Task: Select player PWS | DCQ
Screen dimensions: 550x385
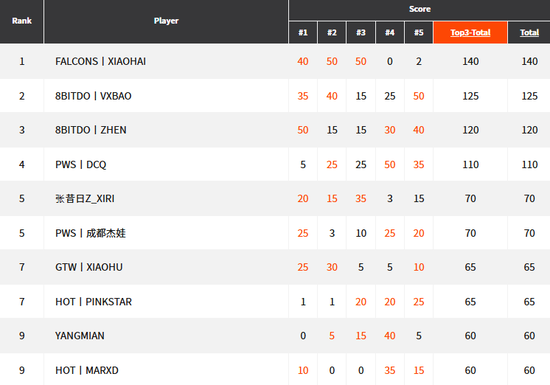Action: tap(81, 165)
